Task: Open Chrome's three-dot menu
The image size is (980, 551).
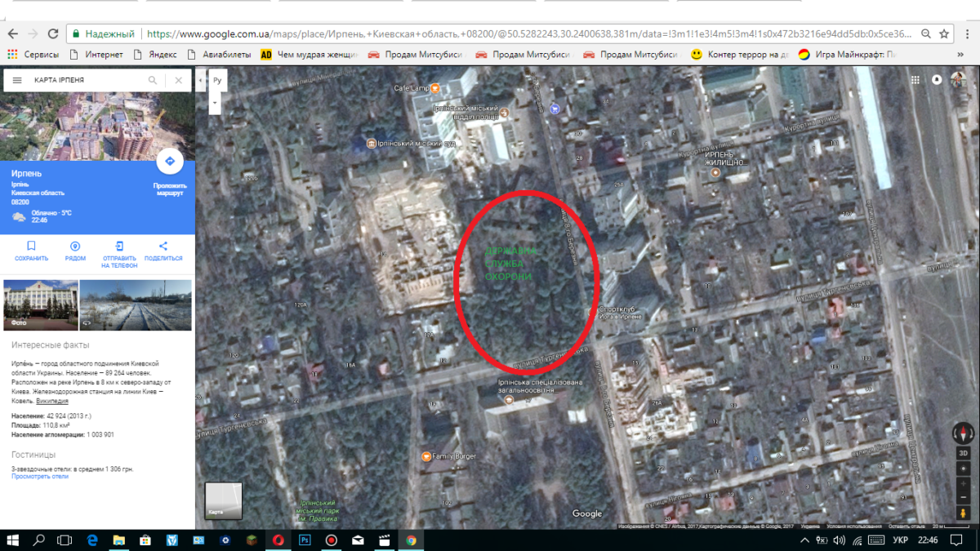Action: pyautogui.click(x=967, y=34)
